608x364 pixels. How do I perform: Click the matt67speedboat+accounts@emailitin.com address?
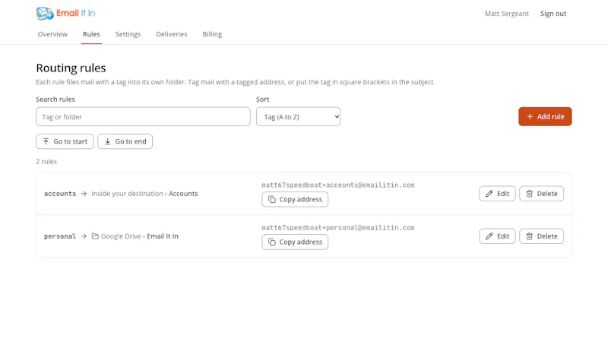pyautogui.click(x=337, y=185)
